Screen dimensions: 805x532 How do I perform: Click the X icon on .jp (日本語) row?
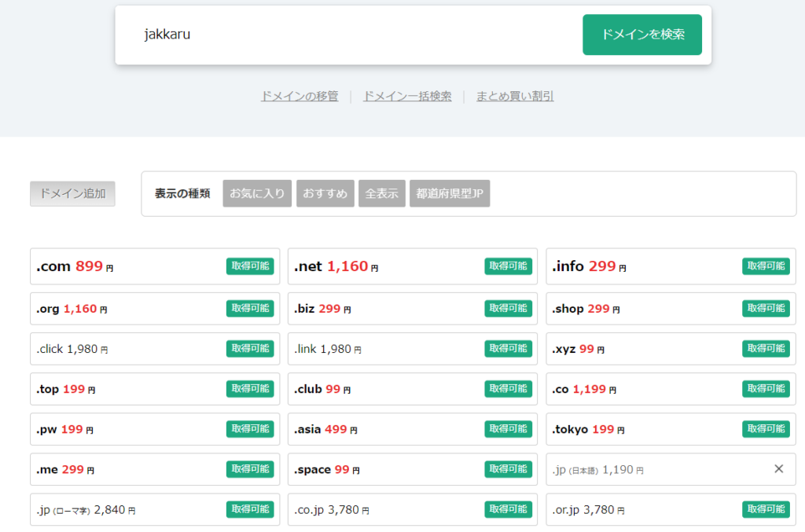coord(779,469)
